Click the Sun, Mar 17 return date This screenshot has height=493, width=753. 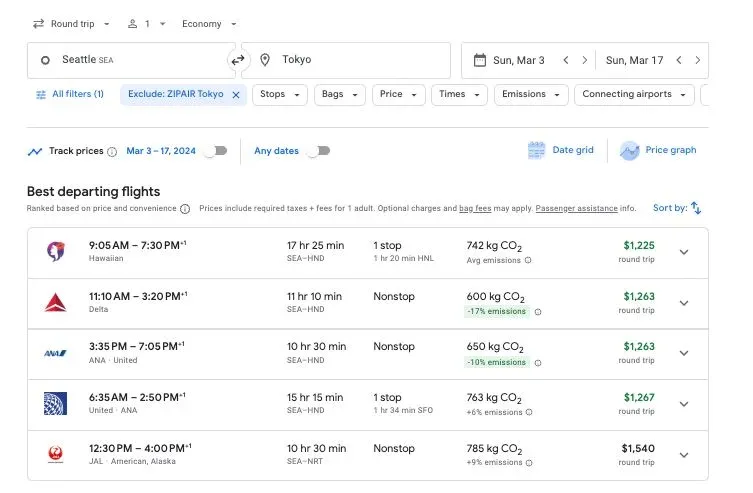[x=634, y=60]
